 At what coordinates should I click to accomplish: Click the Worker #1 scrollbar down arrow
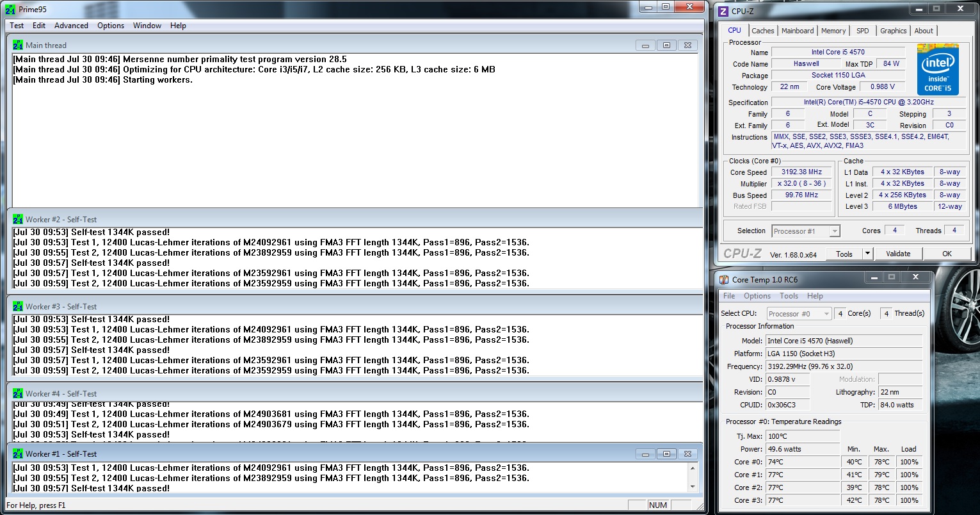(x=693, y=487)
